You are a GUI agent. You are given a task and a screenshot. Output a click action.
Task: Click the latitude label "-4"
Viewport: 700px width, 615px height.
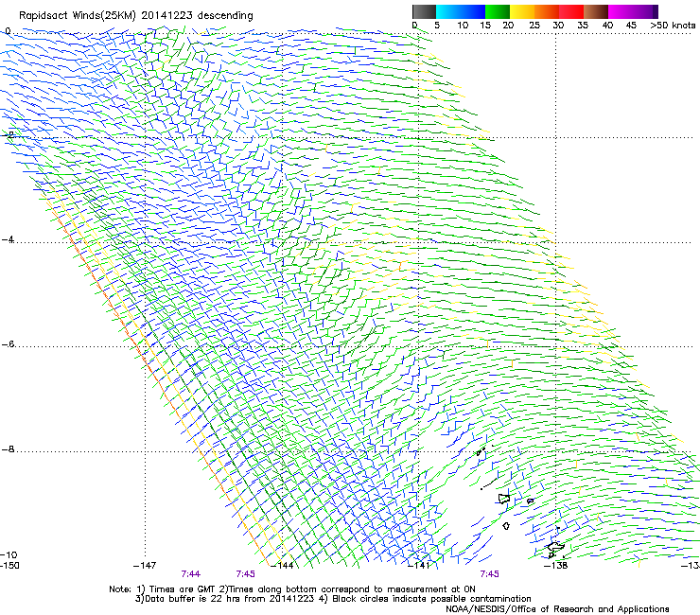pyautogui.click(x=8, y=239)
